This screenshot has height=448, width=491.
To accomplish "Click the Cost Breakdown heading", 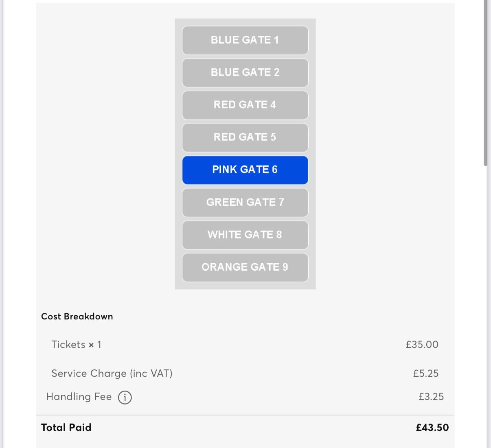I will [x=77, y=317].
